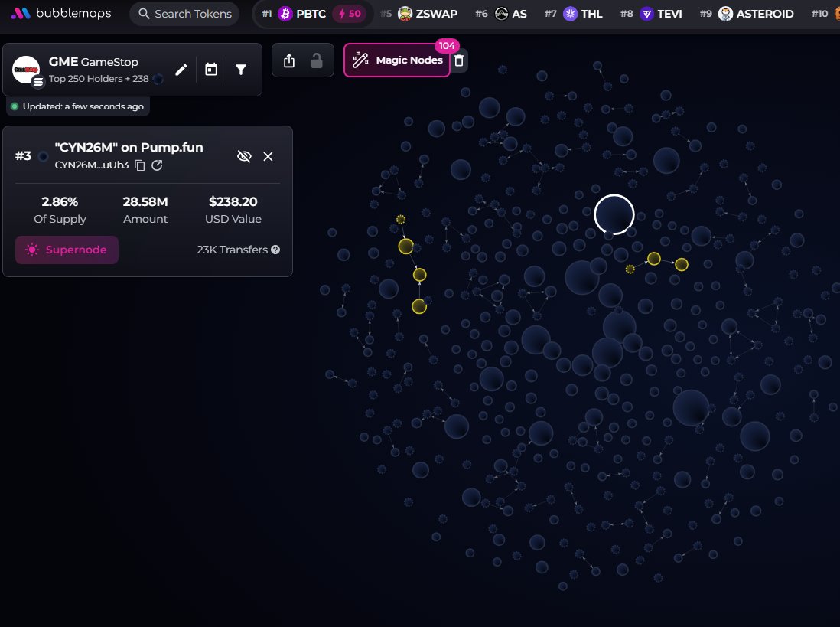Click the 23K Transfers help icon
Screen dimensions: 840x627
tap(275, 250)
